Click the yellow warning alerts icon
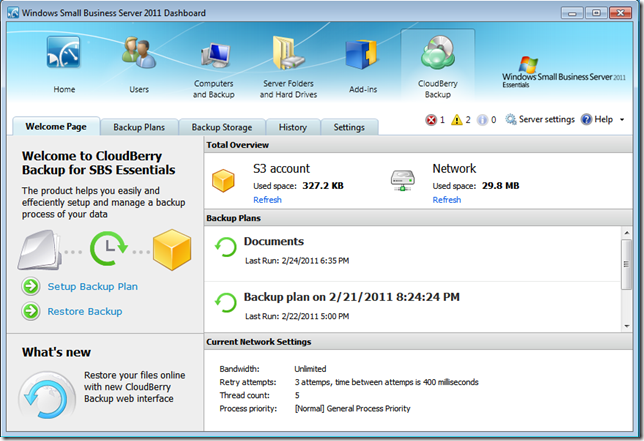 (x=457, y=120)
